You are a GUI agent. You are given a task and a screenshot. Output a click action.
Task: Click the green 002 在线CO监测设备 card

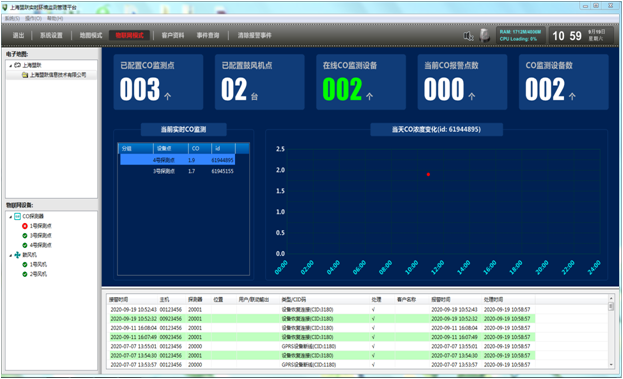pyautogui.click(x=361, y=82)
